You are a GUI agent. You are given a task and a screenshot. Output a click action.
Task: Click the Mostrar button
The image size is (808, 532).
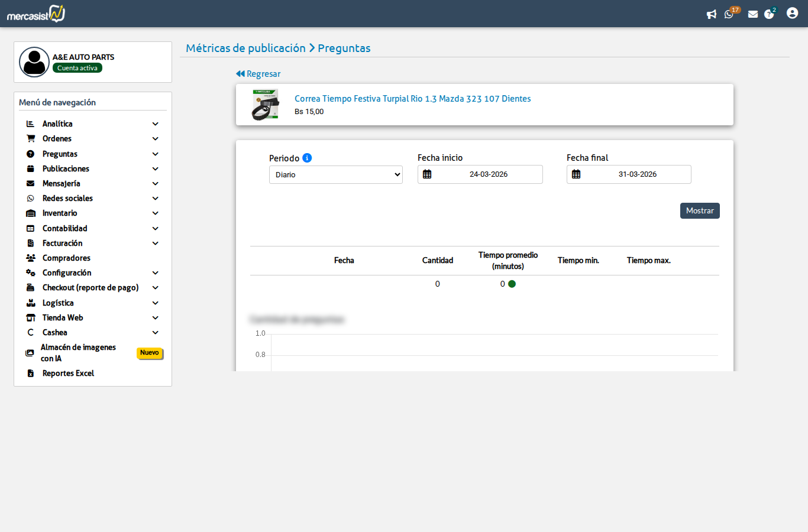pos(700,210)
